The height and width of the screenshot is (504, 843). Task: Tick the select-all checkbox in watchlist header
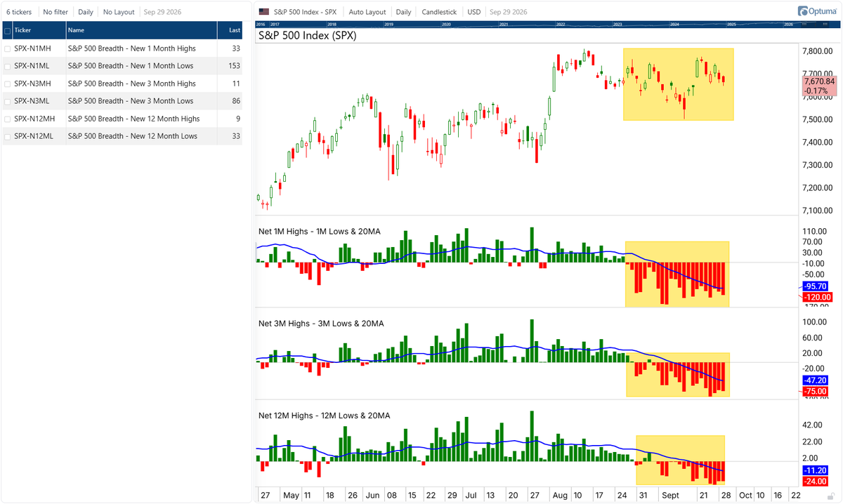coord(7,31)
